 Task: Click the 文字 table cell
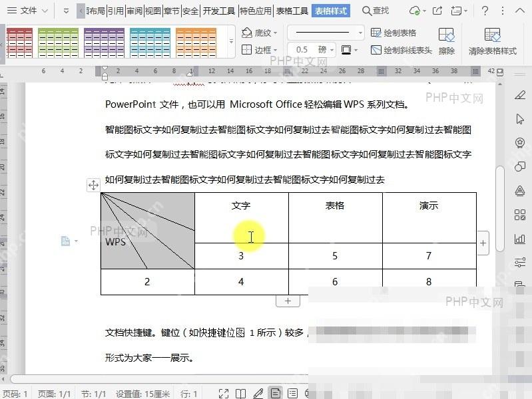pos(242,217)
